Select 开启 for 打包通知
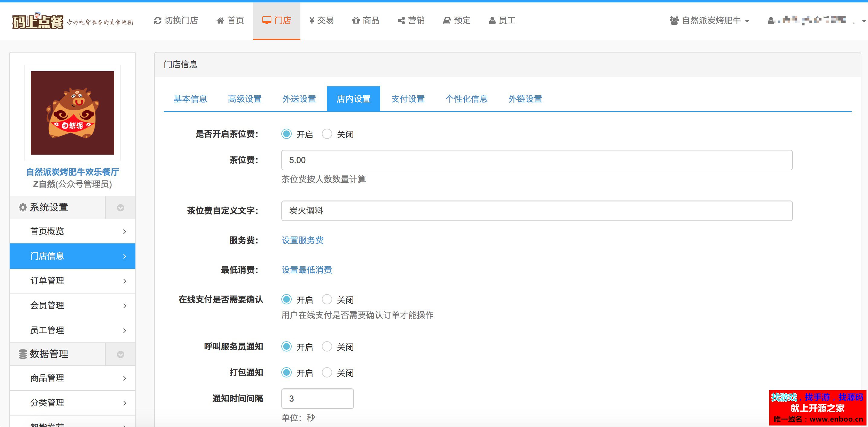 [x=287, y=372]
